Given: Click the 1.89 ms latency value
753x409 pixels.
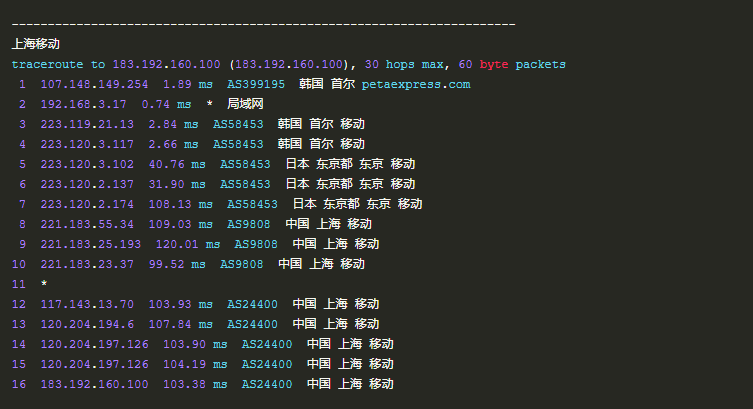Looking at the screenshot, I should click(x=188, y=84).
